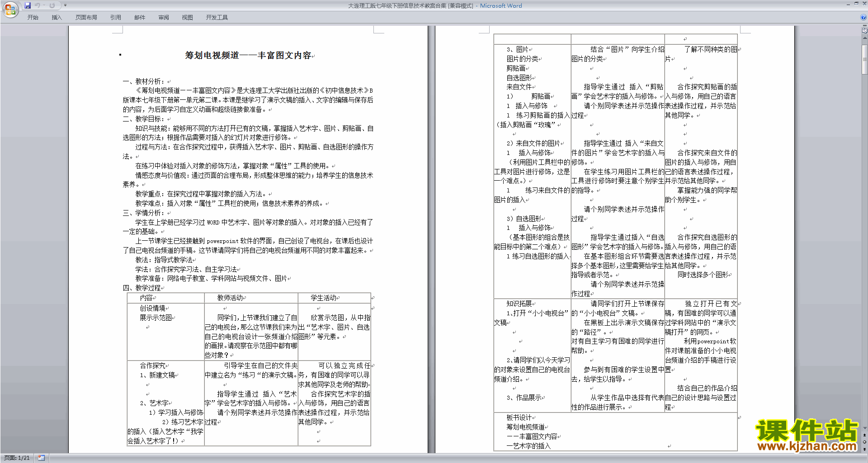Click the cell text 3、作品展示
The height and width of the screenshot is (463, 868).
(x=524, y=398)
